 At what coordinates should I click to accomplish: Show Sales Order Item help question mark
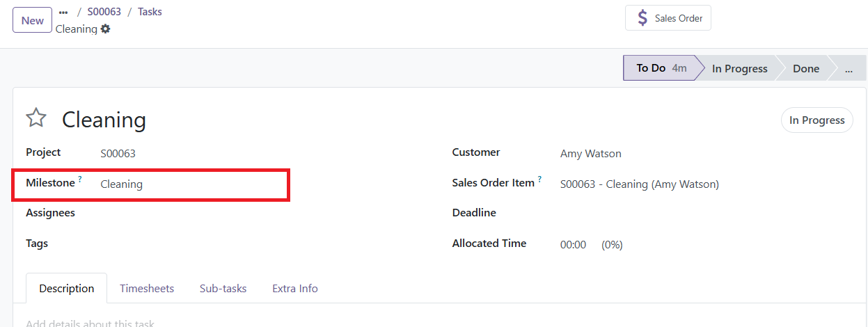(x=540, y=180)
